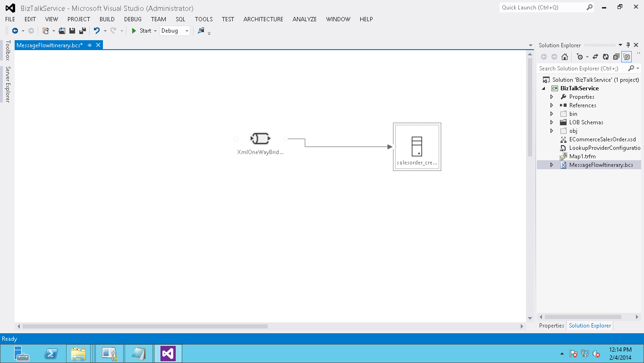Click the Pending Changes Filter clock icon
The height and width of the screenshot is (363, 644).
pyautogui.click(x=580, y=57)
